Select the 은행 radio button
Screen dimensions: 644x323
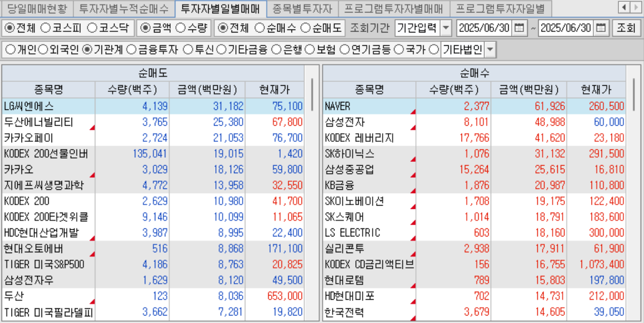coord(277,50)
